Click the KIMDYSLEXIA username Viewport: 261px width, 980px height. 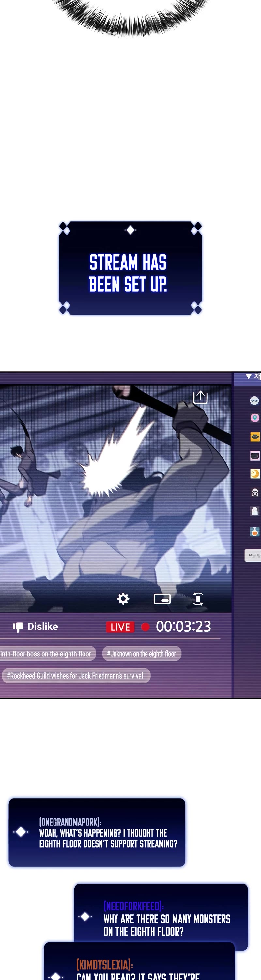pos(104,964)
